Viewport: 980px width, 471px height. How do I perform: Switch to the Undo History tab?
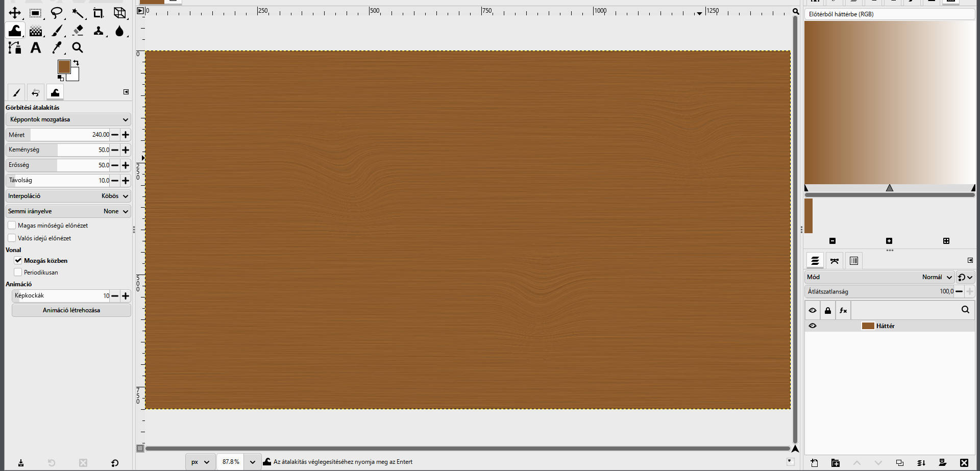(x=36, y=92)
